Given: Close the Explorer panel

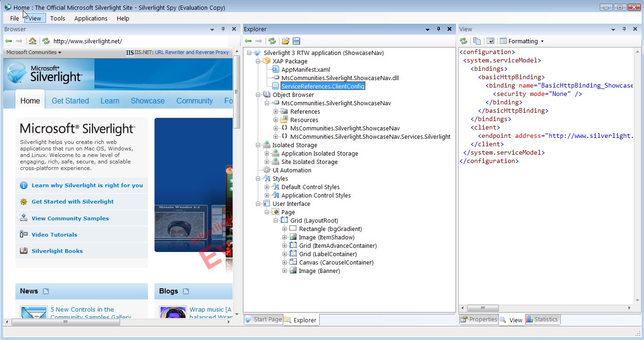Looking at the screenshot, I should pyautogui.click(x=449, y=29).
